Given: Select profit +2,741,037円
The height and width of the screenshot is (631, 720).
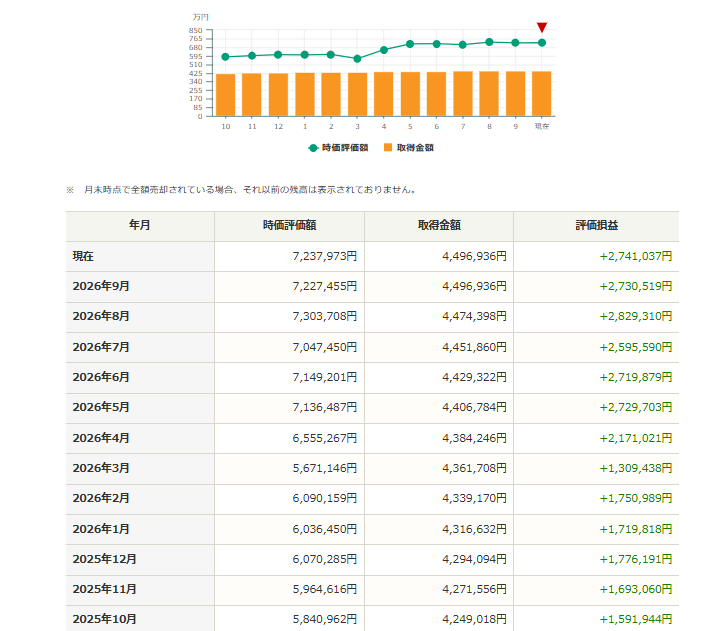Looking at the screenshot, I should point(636,256).
